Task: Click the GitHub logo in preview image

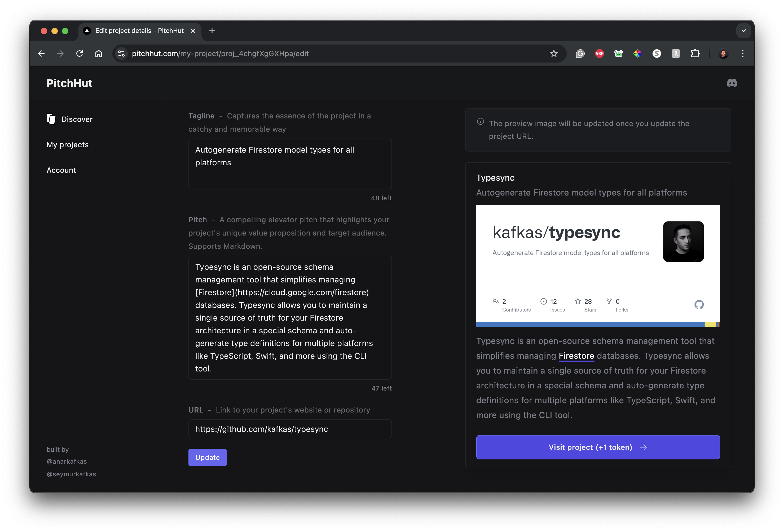Action: [x=699, y=304]
